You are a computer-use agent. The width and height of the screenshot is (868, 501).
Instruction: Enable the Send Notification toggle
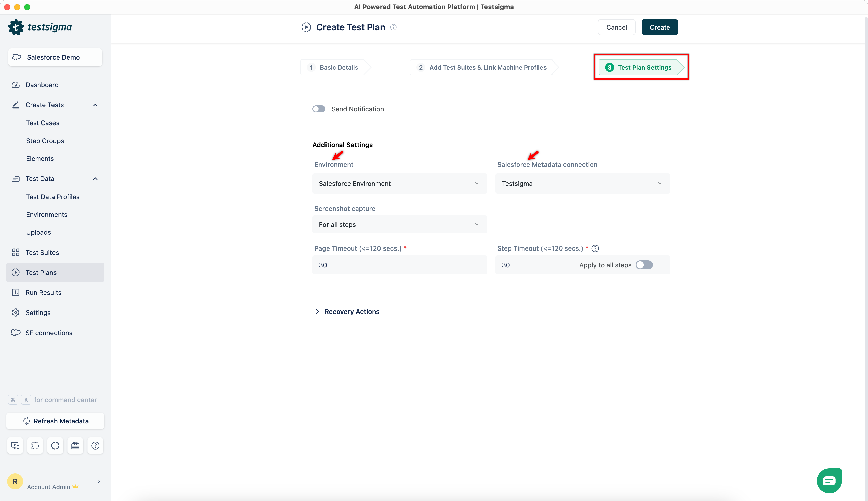[319, 109]
